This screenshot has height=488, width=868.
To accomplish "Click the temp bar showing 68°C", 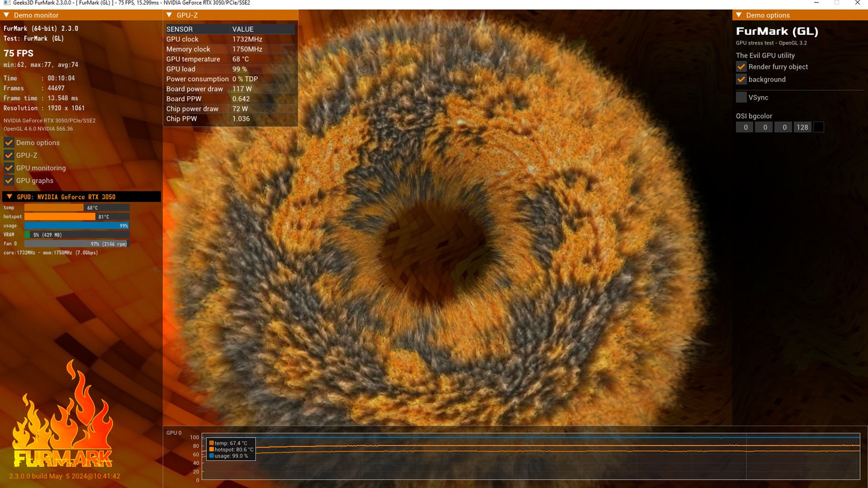I will click(77, 208).
